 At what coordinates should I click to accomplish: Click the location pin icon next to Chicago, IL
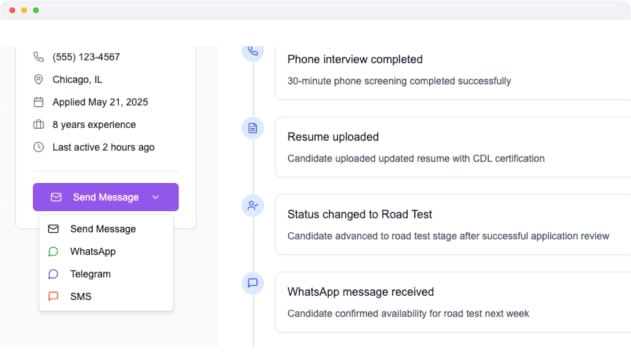38,79
